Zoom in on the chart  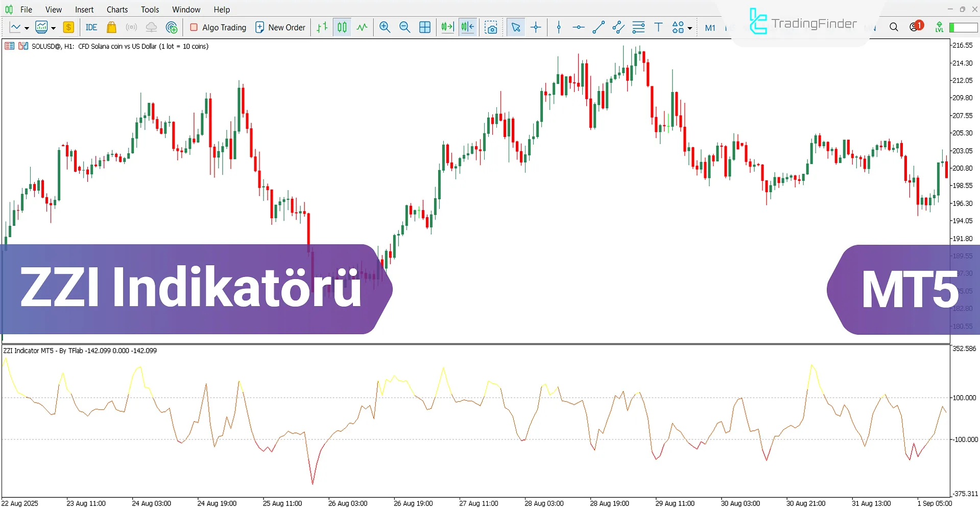tap(385, 27)
